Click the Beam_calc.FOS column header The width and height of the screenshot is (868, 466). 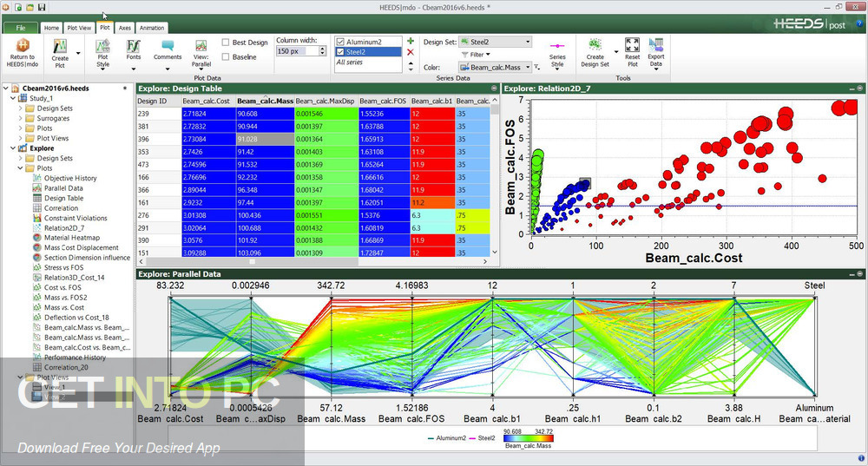tap(385, 101)
